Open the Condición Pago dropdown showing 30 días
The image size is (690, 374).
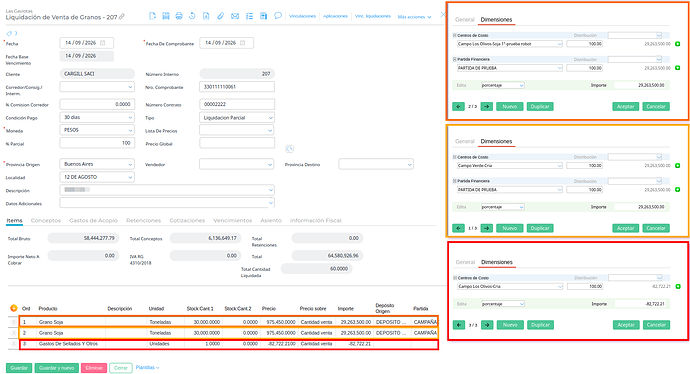pyautogui.click(x=97, y=117)
